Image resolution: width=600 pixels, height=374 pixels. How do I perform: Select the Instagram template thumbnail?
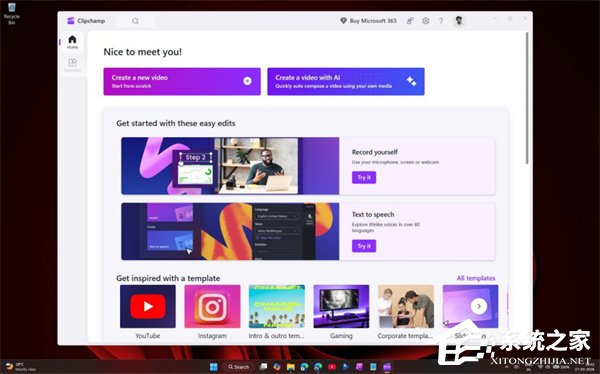(x=212, y=306)
